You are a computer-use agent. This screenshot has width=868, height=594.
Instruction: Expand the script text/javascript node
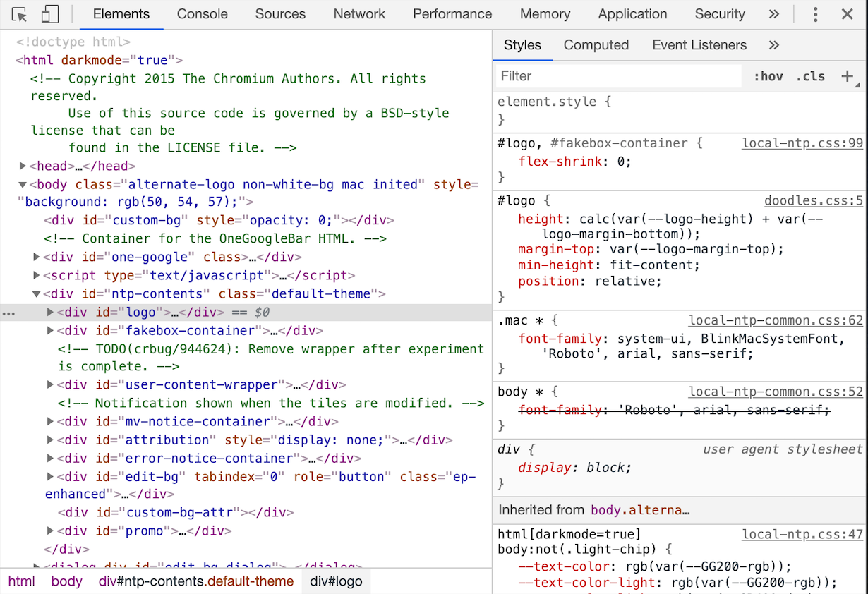pyautogui.click(x=37, y=276)
